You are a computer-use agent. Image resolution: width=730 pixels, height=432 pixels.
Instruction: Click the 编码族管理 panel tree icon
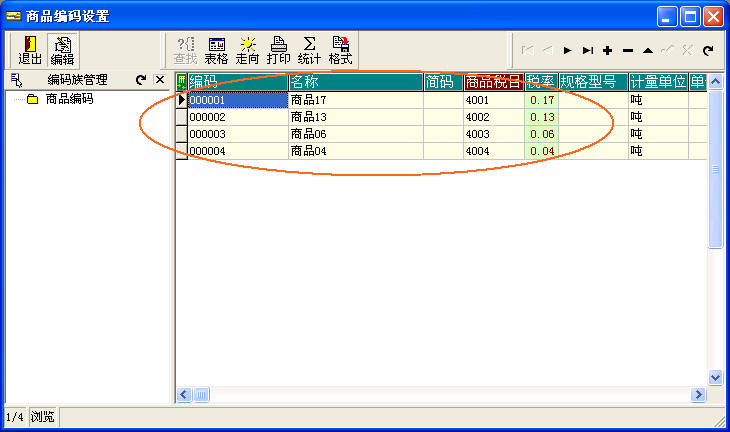coord(16,80)
